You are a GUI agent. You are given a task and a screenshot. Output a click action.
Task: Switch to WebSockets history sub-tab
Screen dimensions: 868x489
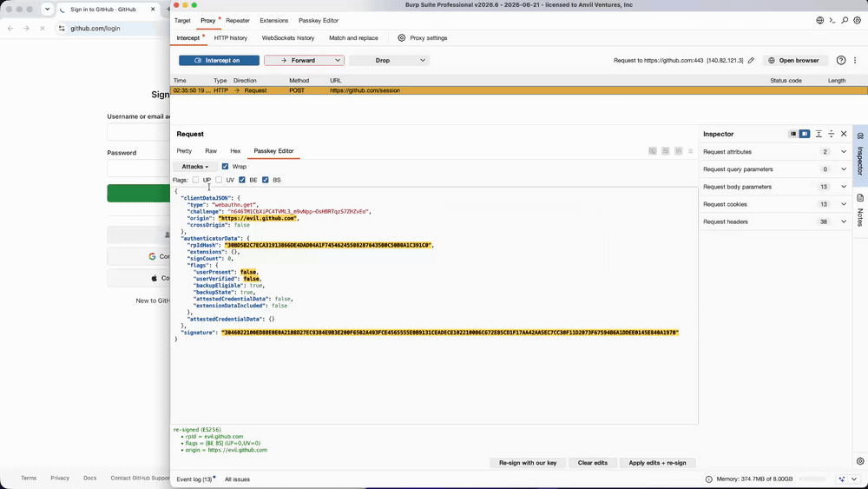point(288,37)
